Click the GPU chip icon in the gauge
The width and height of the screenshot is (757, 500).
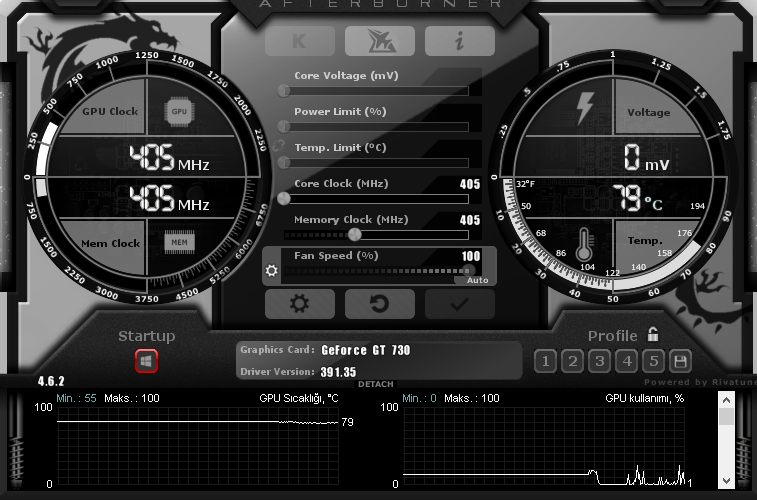[179, 111]
